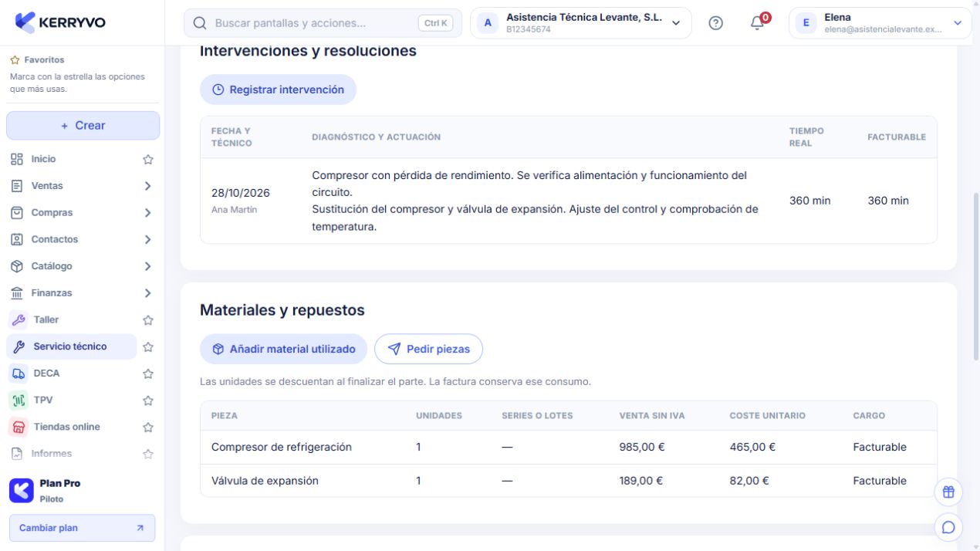Click the Favoritos star icon
The width and height of the screenshot is (980, 551).
point(15,59)
